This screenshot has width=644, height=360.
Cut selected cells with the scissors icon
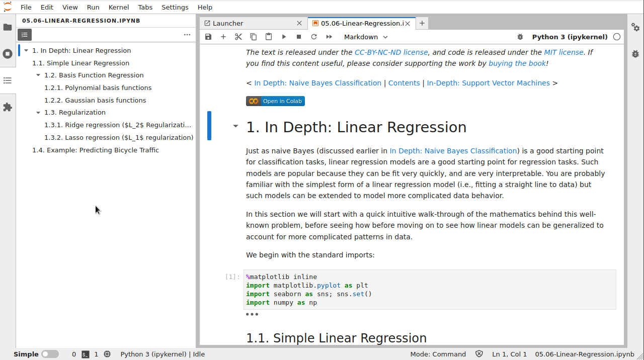[x=238, y=37]
